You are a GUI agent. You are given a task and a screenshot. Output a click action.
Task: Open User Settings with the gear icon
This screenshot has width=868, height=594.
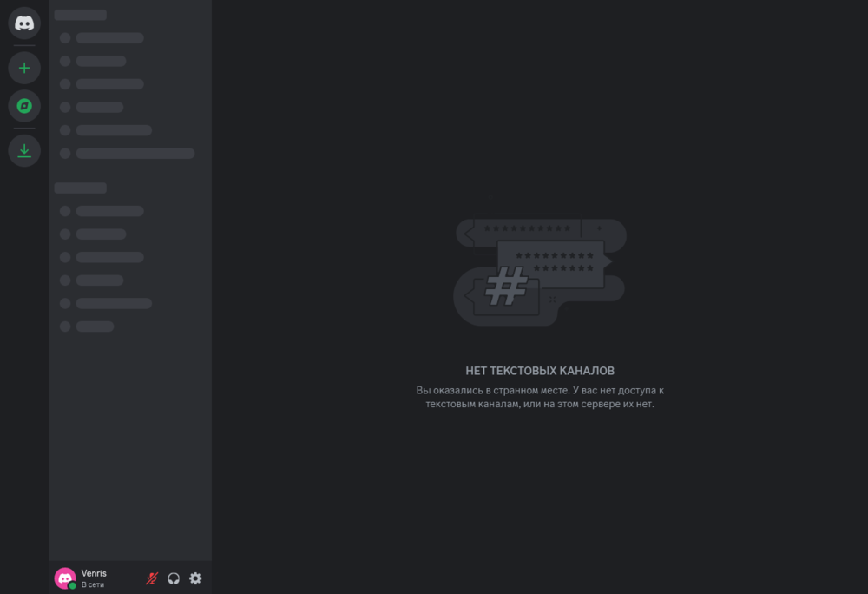(195, 577)
